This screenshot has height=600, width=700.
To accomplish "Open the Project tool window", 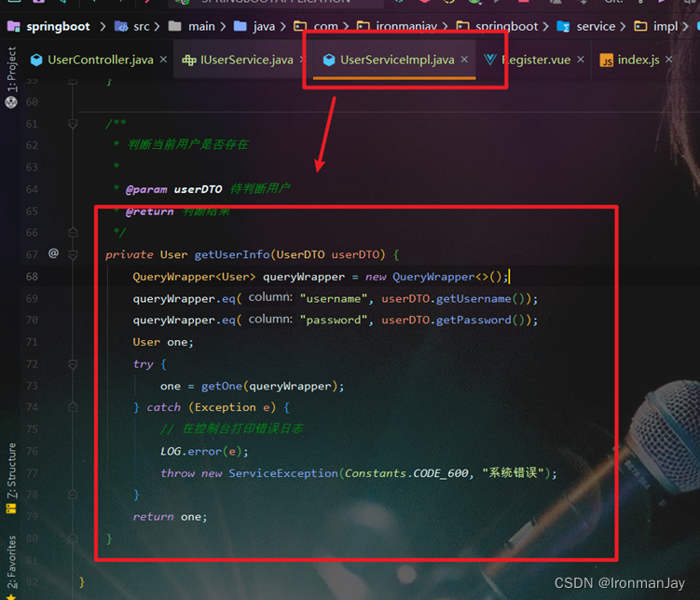I will tap(11, 70).
